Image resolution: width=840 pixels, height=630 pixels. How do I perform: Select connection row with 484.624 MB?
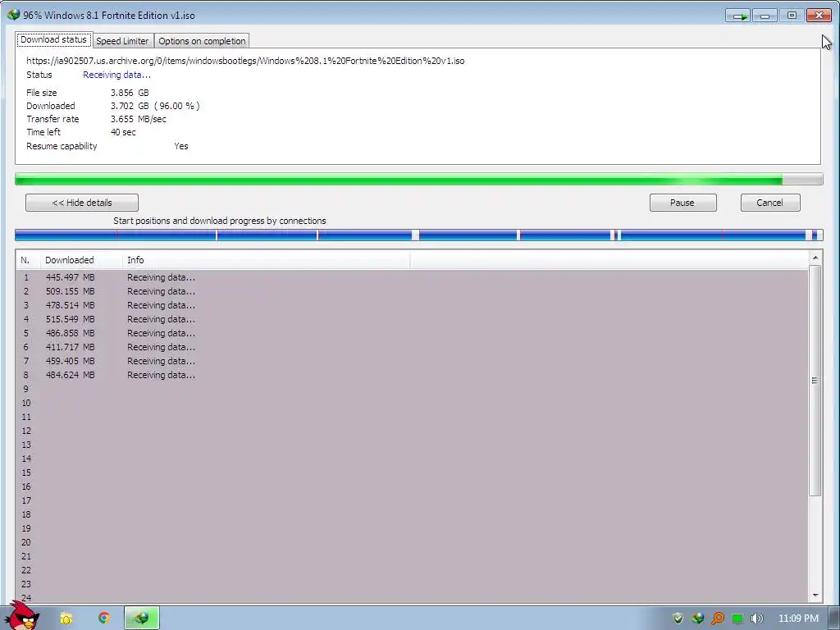point(412,375)
